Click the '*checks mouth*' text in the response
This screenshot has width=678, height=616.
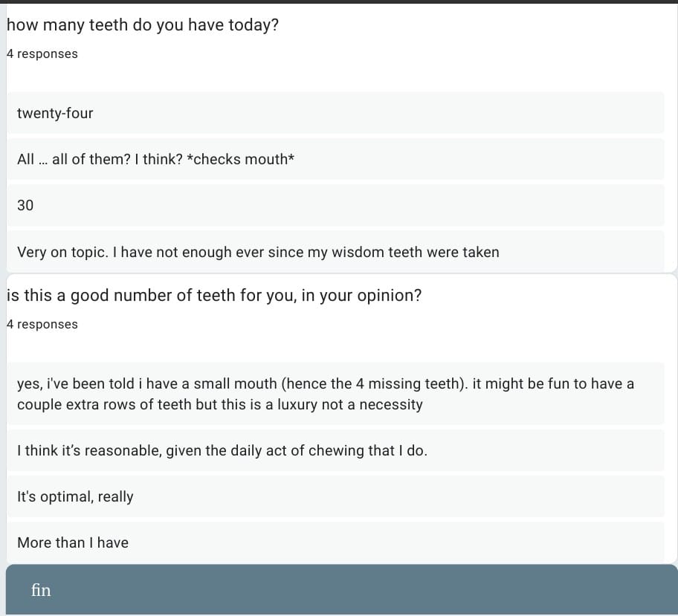(240, 159)
